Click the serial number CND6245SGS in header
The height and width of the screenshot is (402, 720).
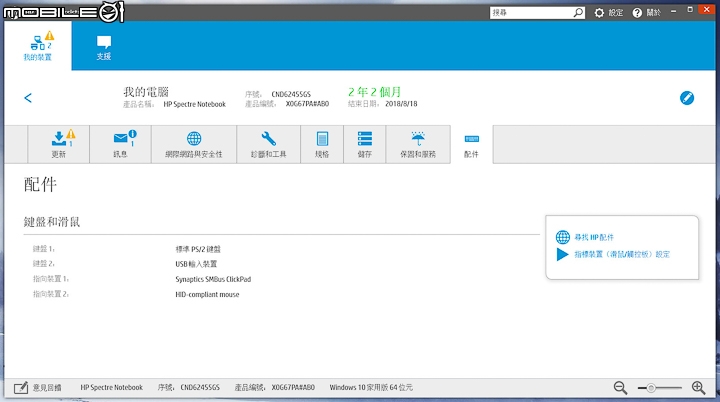291,94
